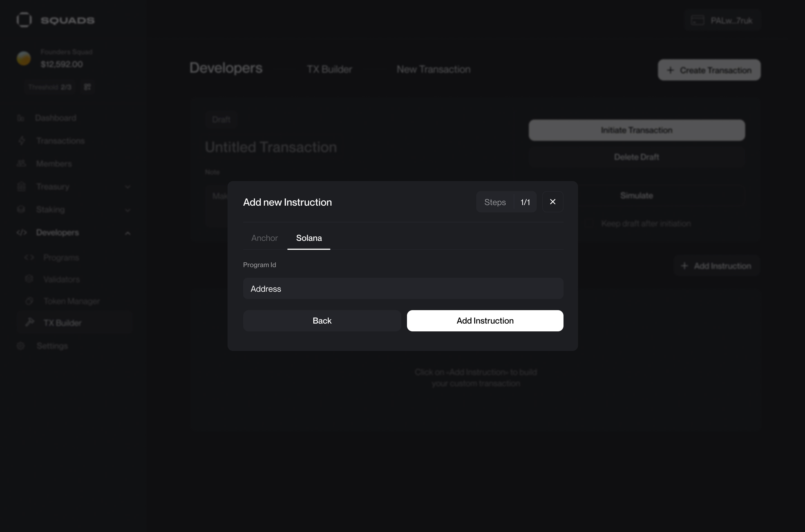Open the Treasury sidebar item
Screen dimensions: 805x532
pyautogui.click(x=53, y=187)
